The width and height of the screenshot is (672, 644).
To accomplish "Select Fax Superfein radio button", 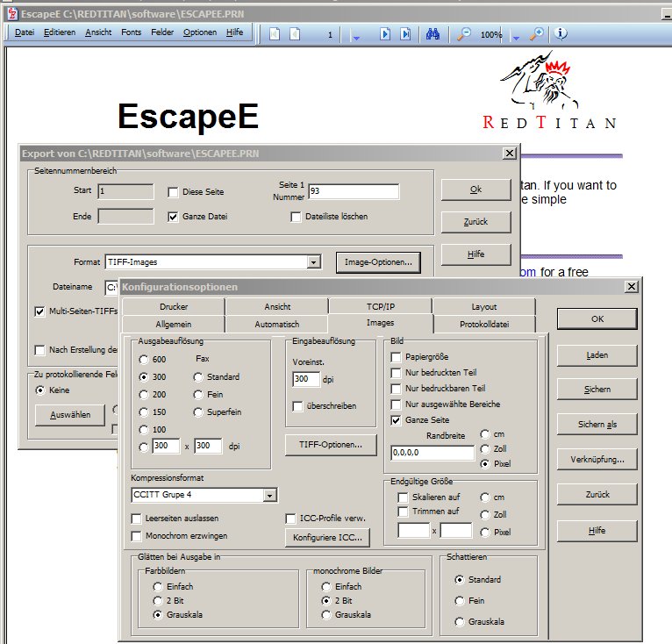I will click(x=198, y=412).
